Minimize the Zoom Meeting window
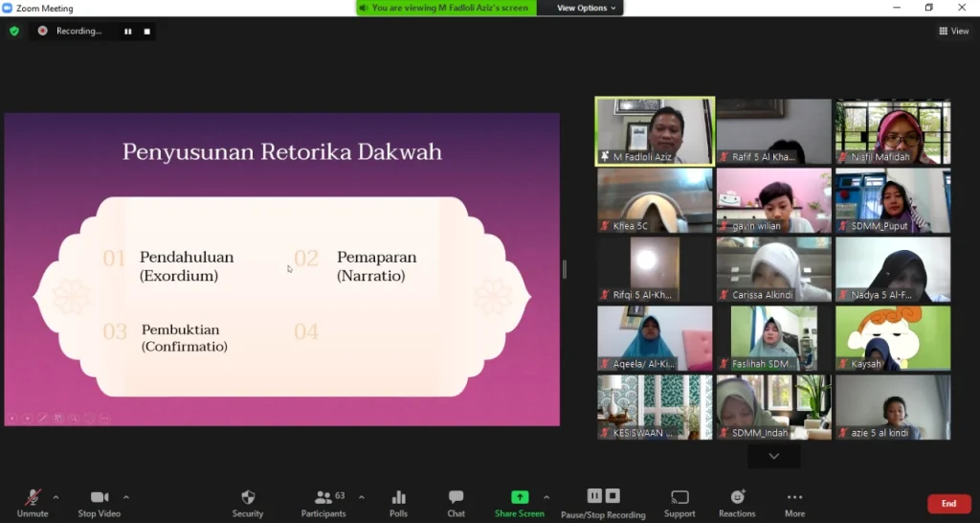 coord(897,8)
